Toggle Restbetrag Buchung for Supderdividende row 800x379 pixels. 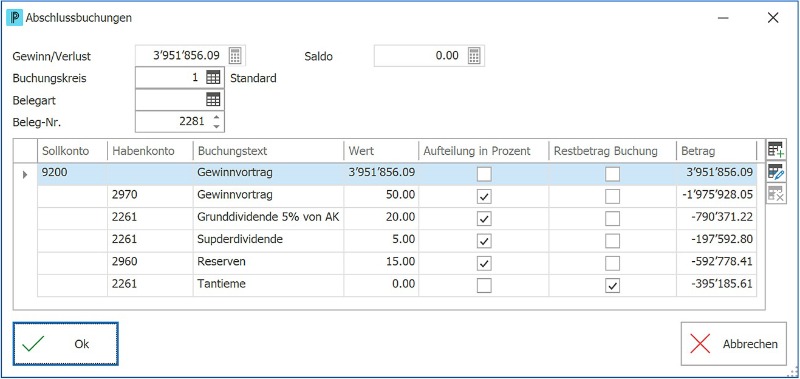pyautogui.click(x=612, y=241)
